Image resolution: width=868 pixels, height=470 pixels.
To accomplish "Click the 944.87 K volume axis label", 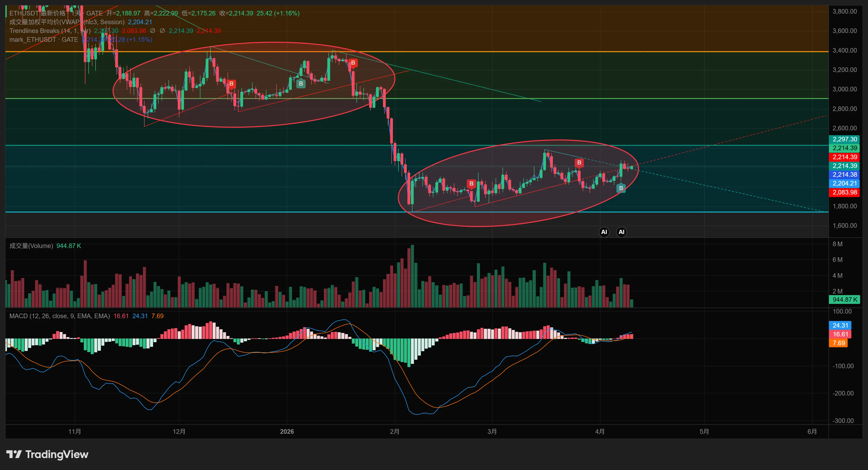I will point(844,299).
